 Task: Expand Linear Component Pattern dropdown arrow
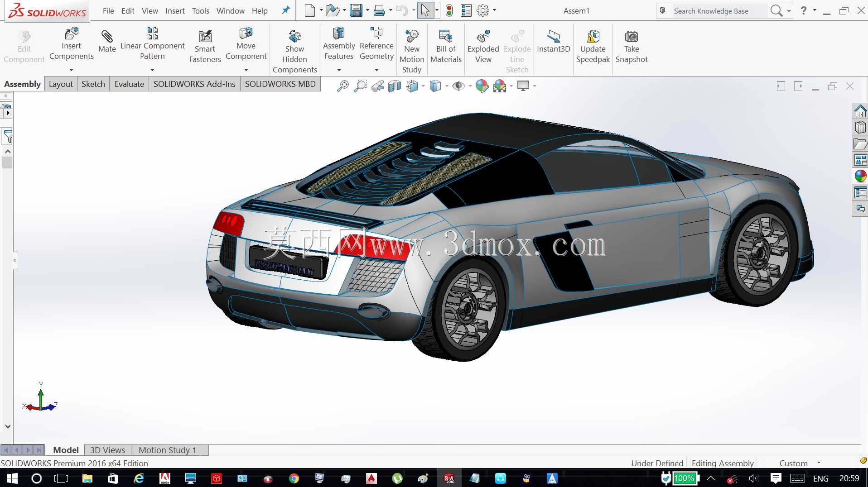point(152,70)
